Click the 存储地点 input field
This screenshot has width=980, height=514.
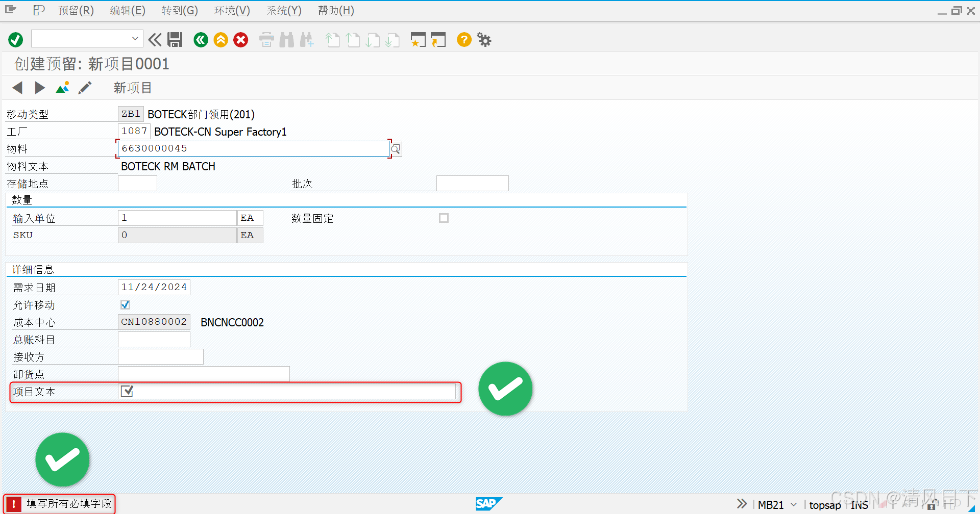pyautogui.click(x=137, y=184)
